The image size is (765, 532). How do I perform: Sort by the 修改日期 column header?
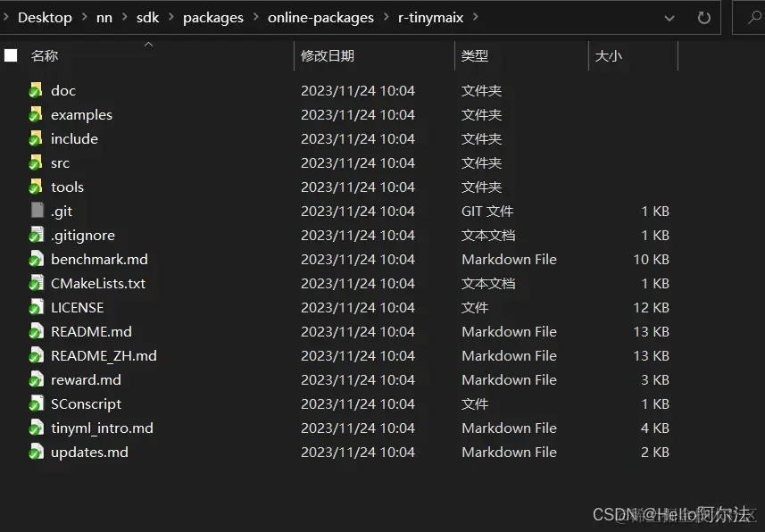click(x=328, y=55)
